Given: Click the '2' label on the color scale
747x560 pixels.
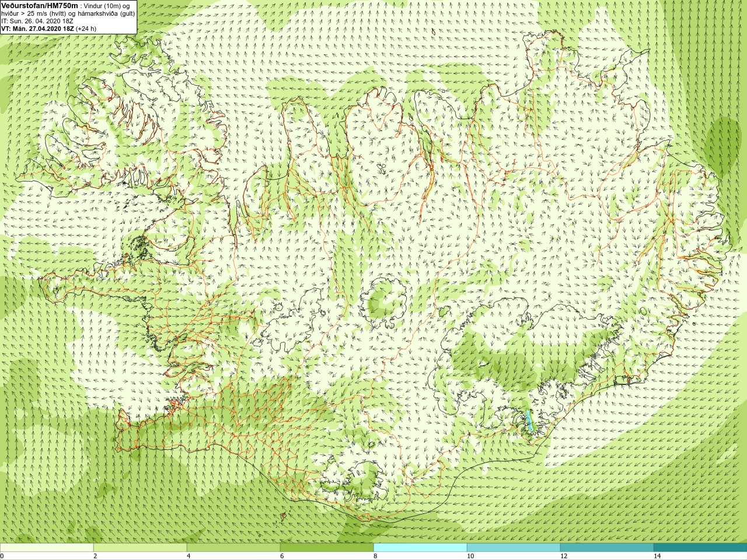Looking at the screenshot, I should click(95, 556).
